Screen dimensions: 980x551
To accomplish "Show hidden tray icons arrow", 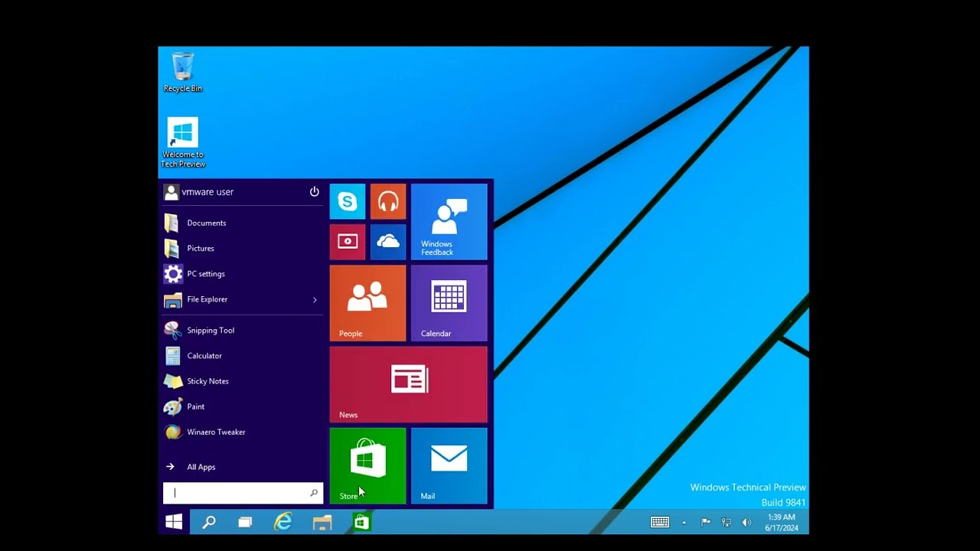I will (684, 523).
